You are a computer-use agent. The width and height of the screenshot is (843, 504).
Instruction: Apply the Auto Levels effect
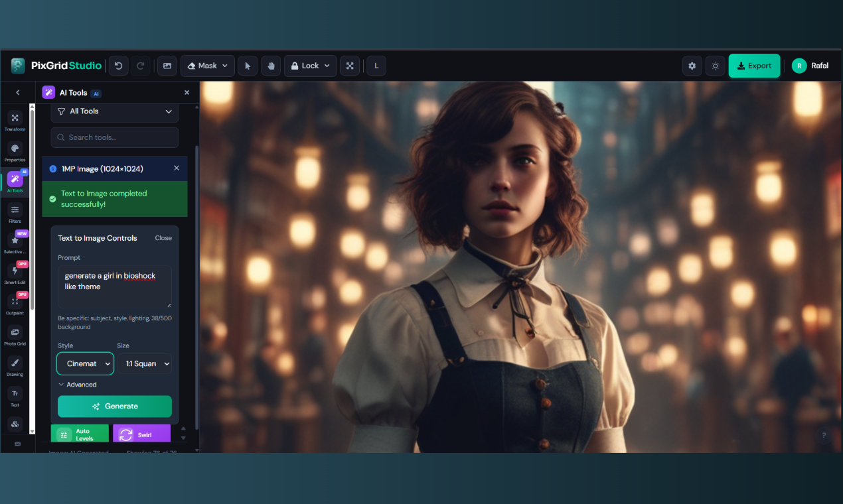coord(80,433)
